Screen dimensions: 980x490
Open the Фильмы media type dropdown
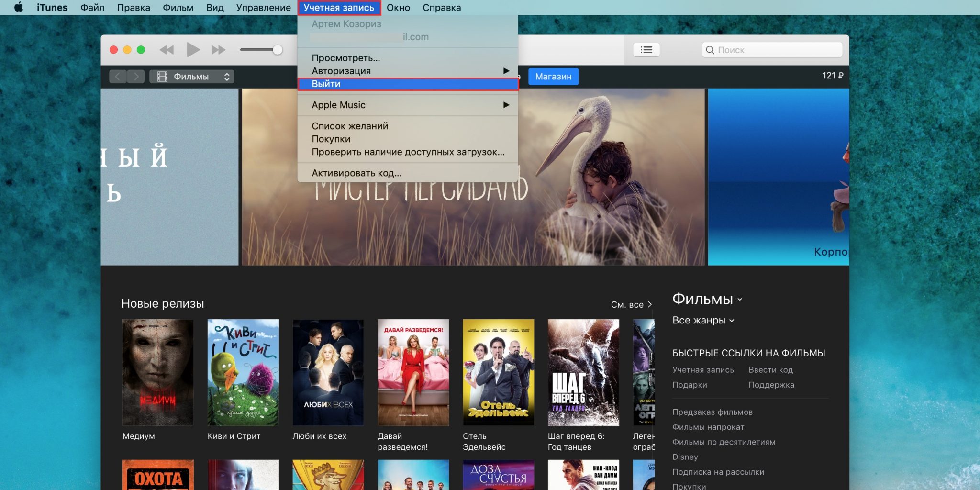pyautogui.click(x=192, y=77)
